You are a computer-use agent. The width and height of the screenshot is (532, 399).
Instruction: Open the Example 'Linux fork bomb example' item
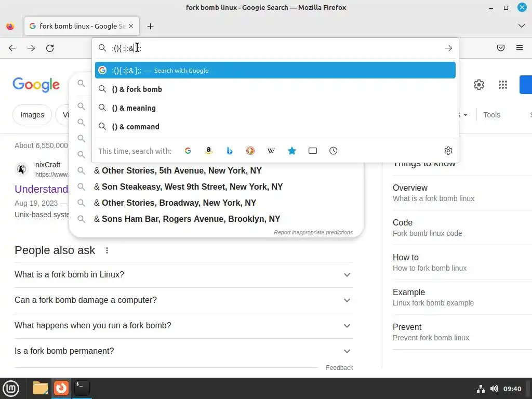click(x=462, y=298)
